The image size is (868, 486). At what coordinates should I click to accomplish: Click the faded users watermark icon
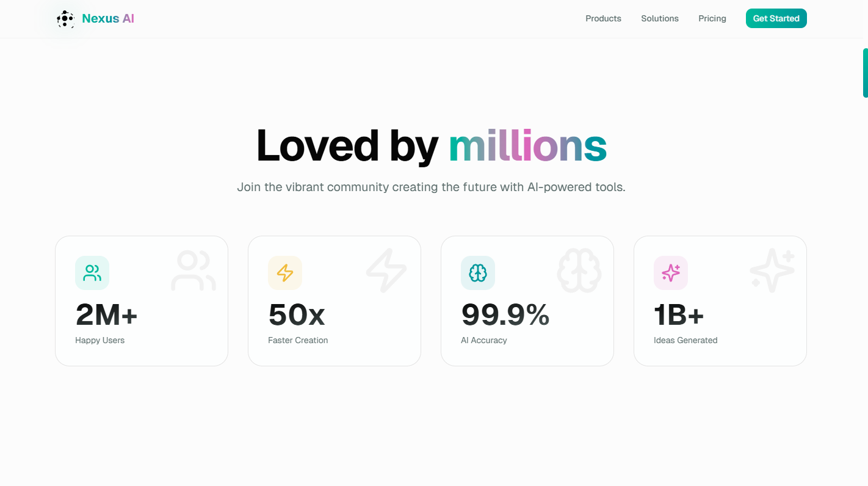[x=193, y=270]
